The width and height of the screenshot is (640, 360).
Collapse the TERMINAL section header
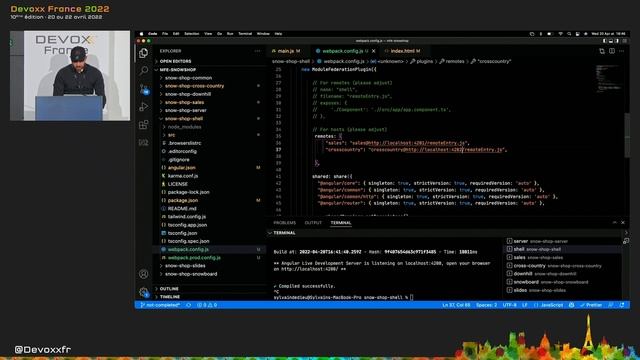tap(282, 233)
